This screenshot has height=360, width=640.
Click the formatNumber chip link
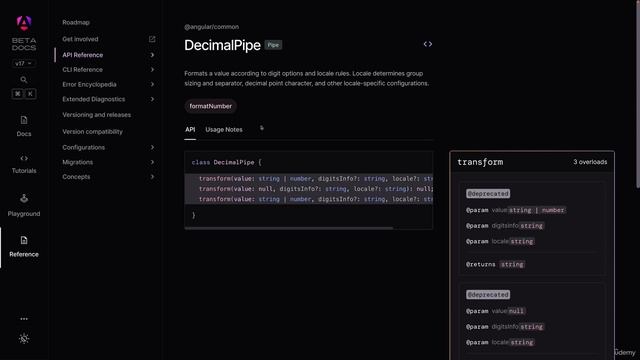pos(211,106)
